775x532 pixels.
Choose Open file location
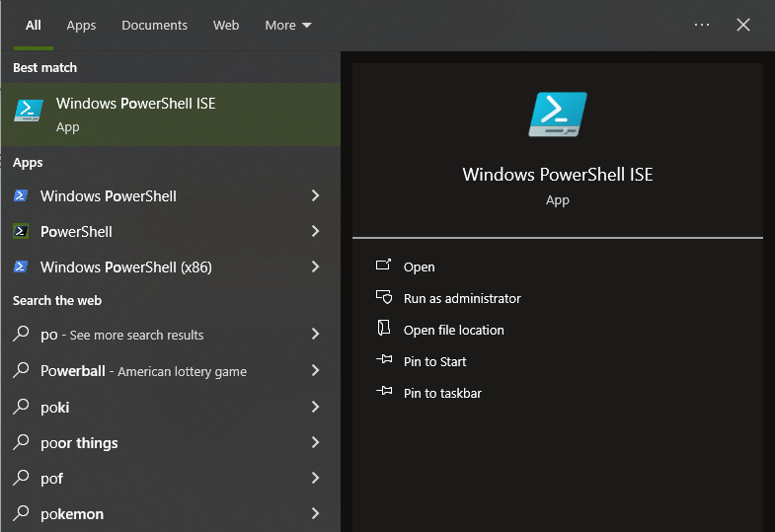(x=454, y=331)
